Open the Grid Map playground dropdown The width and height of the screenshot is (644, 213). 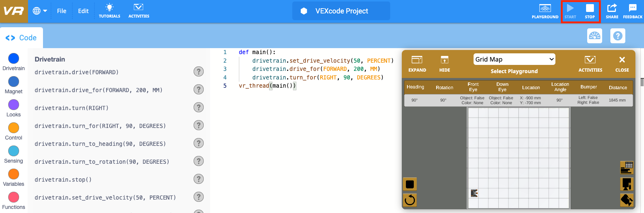click(x=514, y=59)
